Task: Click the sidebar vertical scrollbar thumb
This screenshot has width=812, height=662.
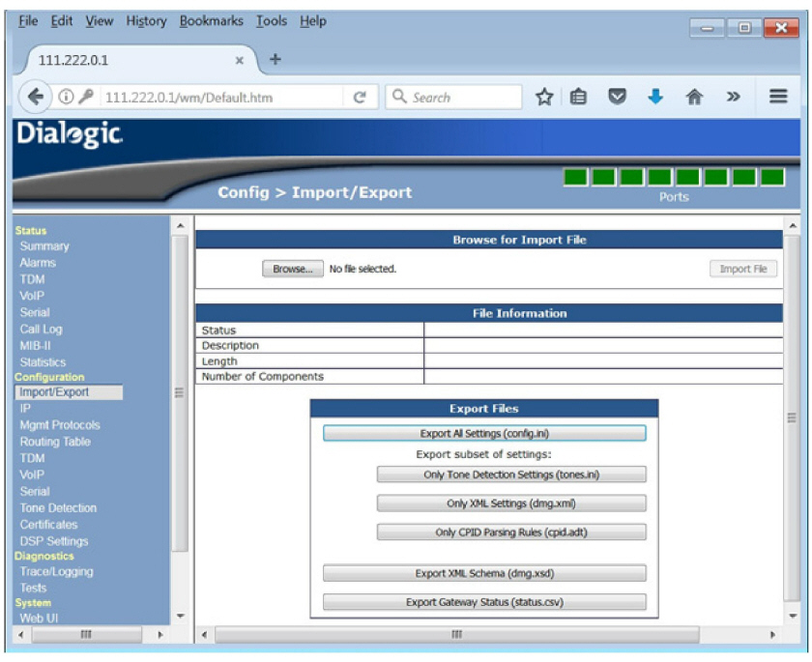Action: pos(180,393)
